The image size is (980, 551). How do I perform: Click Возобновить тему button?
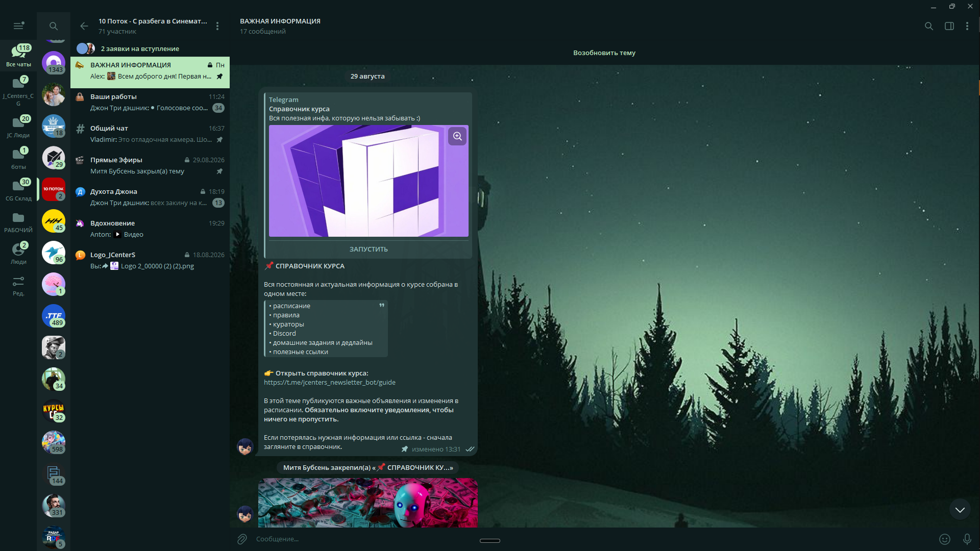(x=604, y=53)
